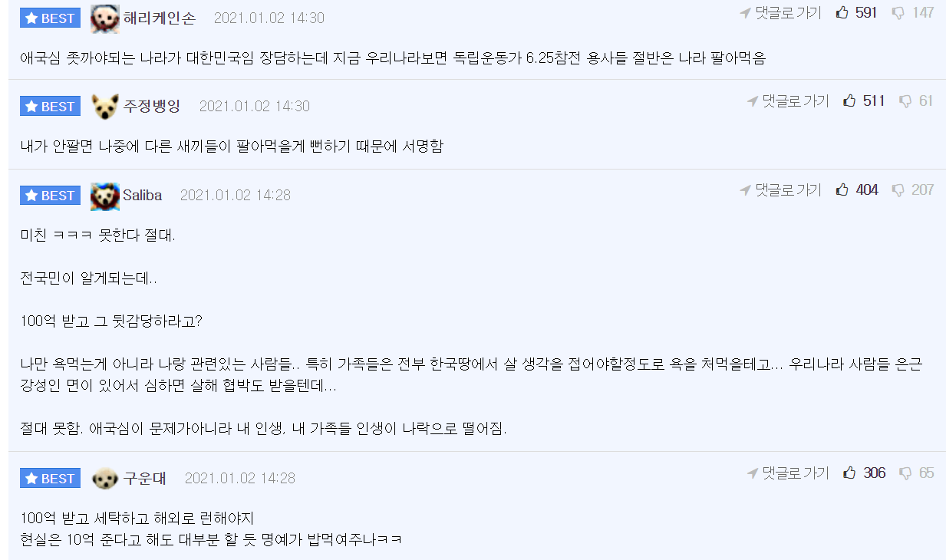Open 댓글로 가기 link on Saliba's comment
The height and width of the screenshot is (560, 946).
click(x=780, y=190)
